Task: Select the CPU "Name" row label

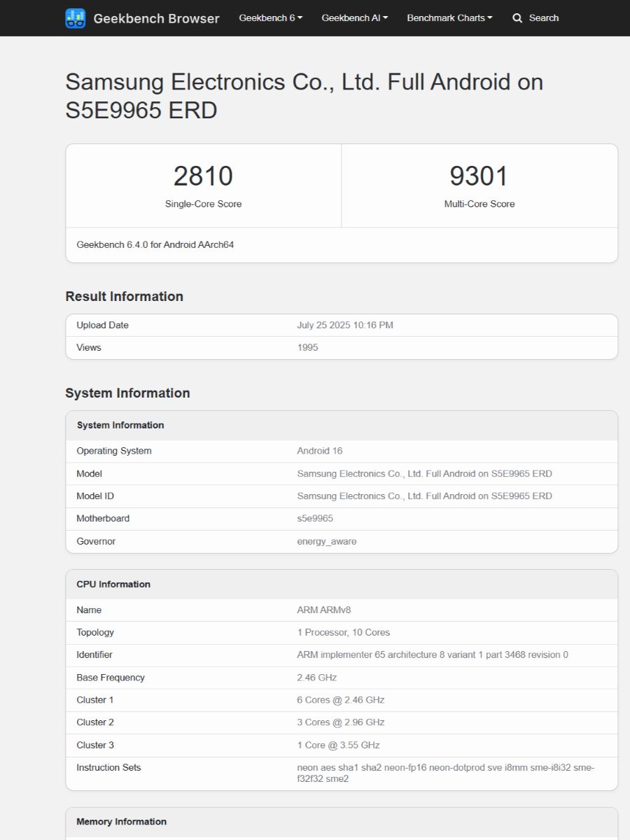Action: tap(89, 610)
